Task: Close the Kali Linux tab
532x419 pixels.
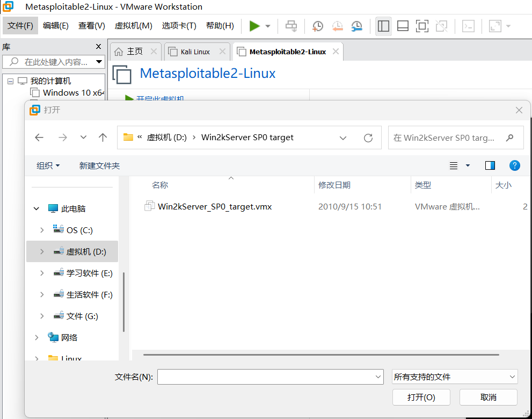Action: pyautogui.click(x=223, y=51)
